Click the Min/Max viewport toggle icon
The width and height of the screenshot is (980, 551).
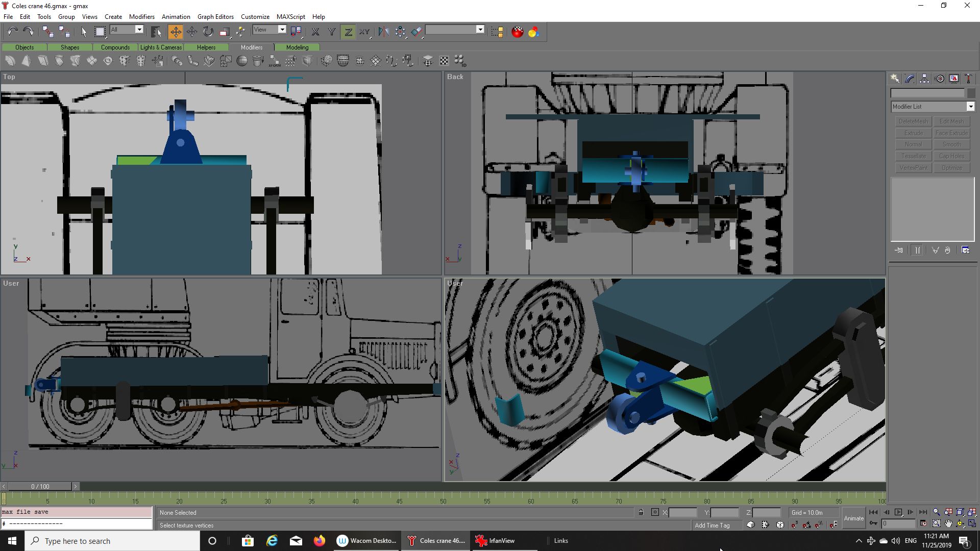pyautogui.click(x=972, y=523)
